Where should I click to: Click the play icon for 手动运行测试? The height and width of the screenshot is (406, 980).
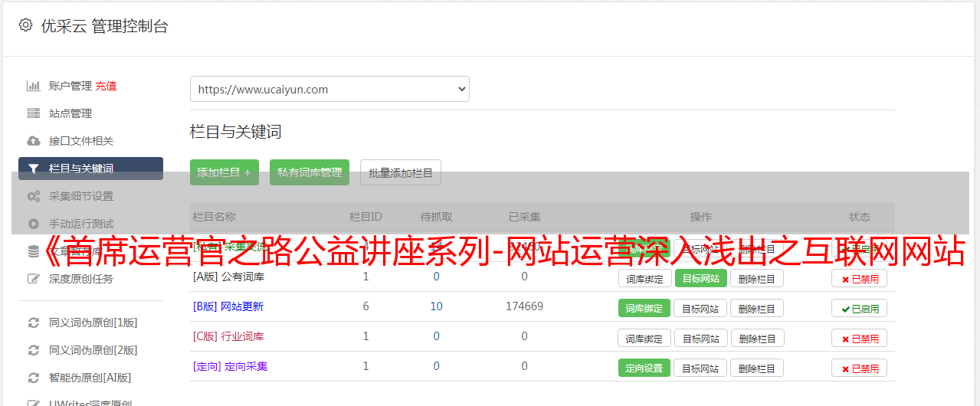(34, 224)
